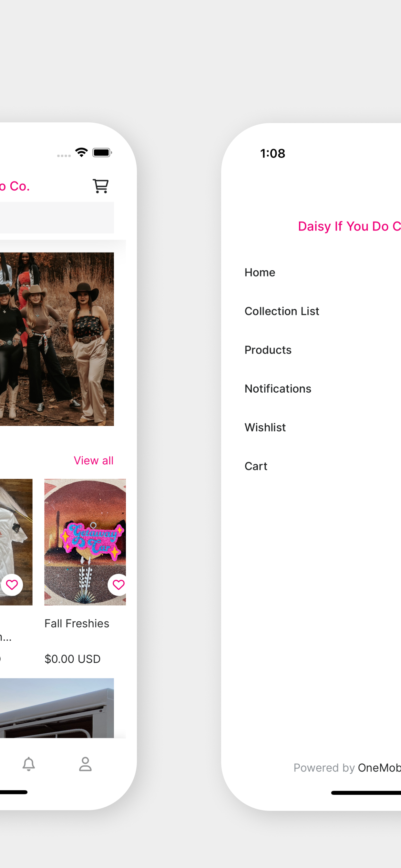
Task: Tap the battery status icon
Action: coord(102,153)
